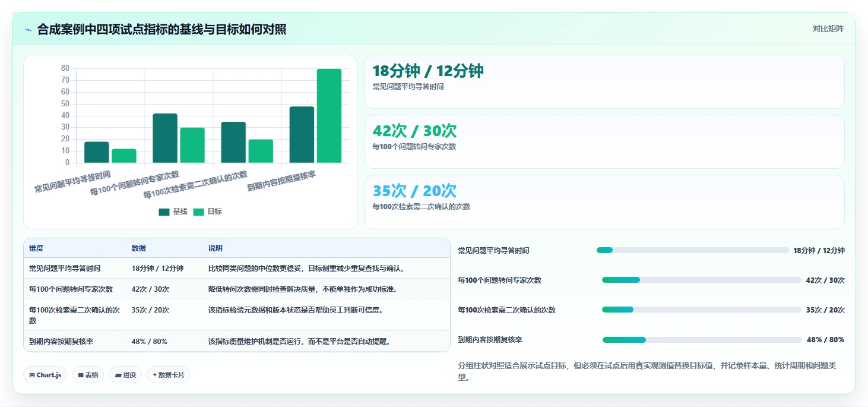Viewport: 868px width, 407px height.
Task: Toggle the 目标 legend swatch in the chart
Action: (198, 212)
